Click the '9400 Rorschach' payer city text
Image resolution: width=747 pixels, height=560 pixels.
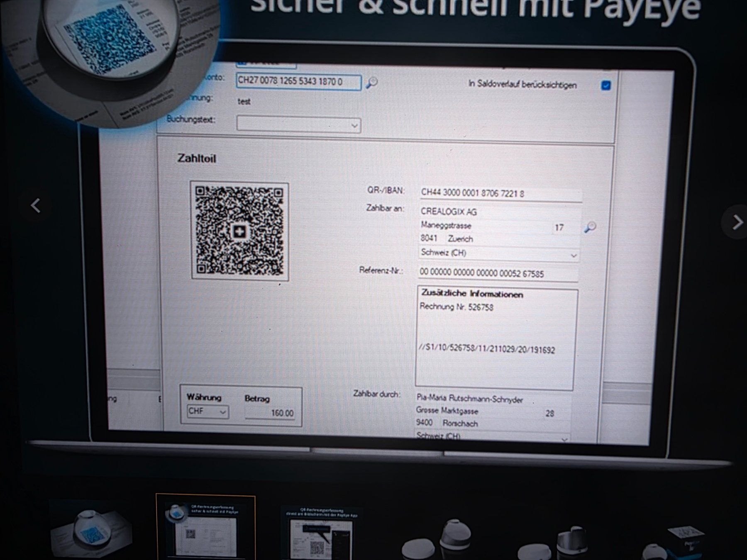(447, 423)
